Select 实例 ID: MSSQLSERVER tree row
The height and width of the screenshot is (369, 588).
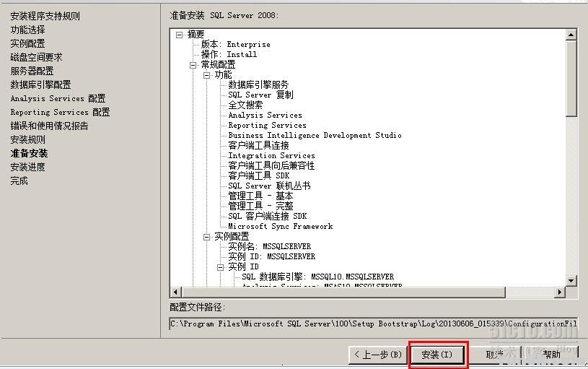coord(271,257)
